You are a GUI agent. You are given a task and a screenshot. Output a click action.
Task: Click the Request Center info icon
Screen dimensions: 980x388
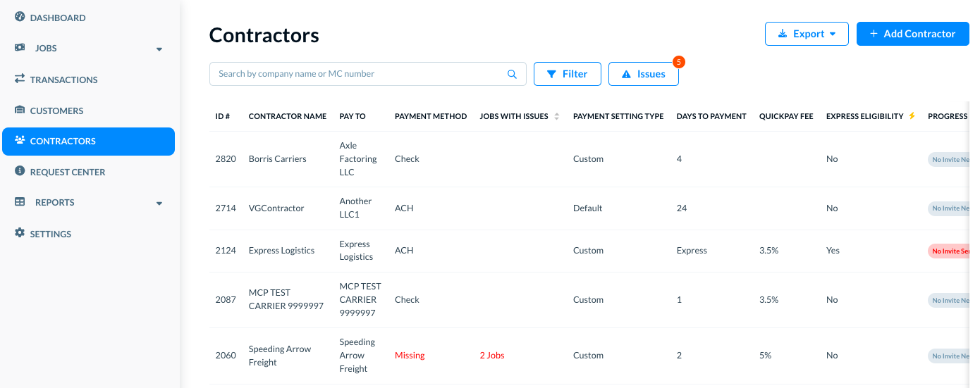pyautogui.click(x=20, y=171)
